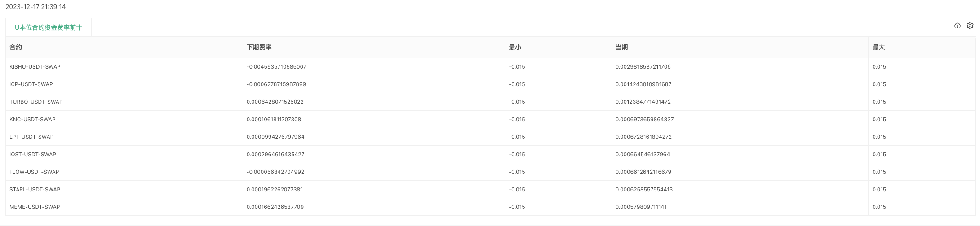Select the U本位合约资金费率前十 tab
Image resolution: width=980 pixels, height=226 pixels.
point(49,27)
